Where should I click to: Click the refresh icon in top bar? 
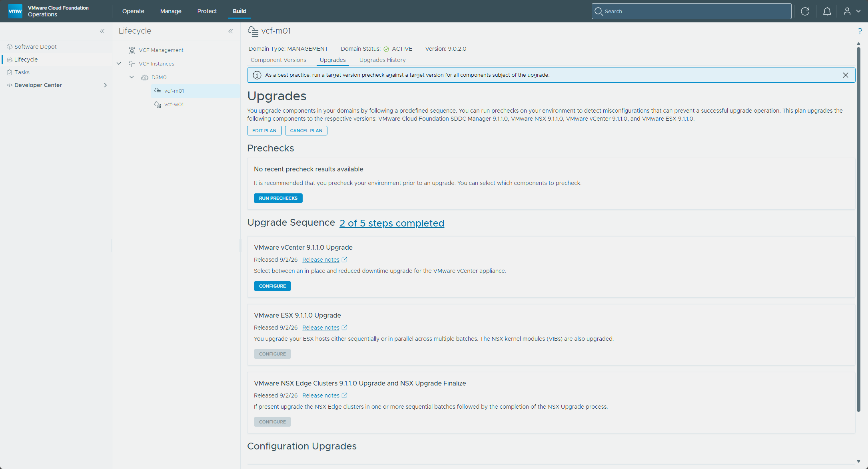(x=805, y=11)
